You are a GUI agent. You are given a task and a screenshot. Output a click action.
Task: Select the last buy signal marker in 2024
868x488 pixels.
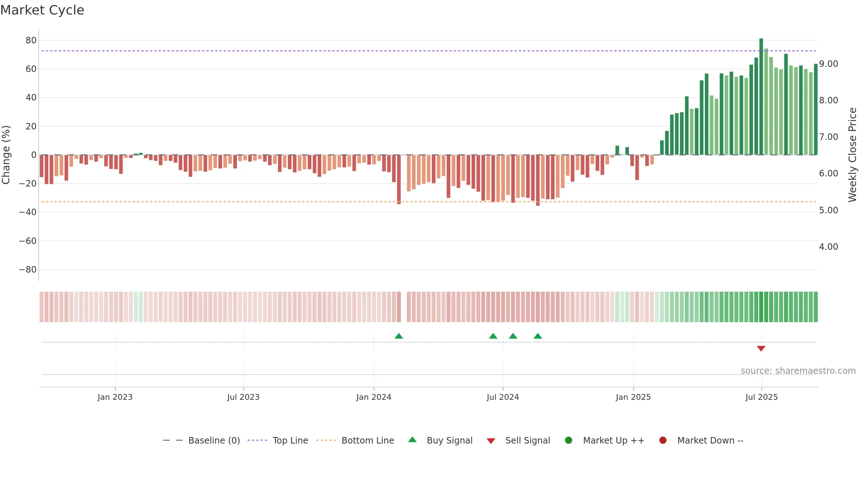pos(538,336)
